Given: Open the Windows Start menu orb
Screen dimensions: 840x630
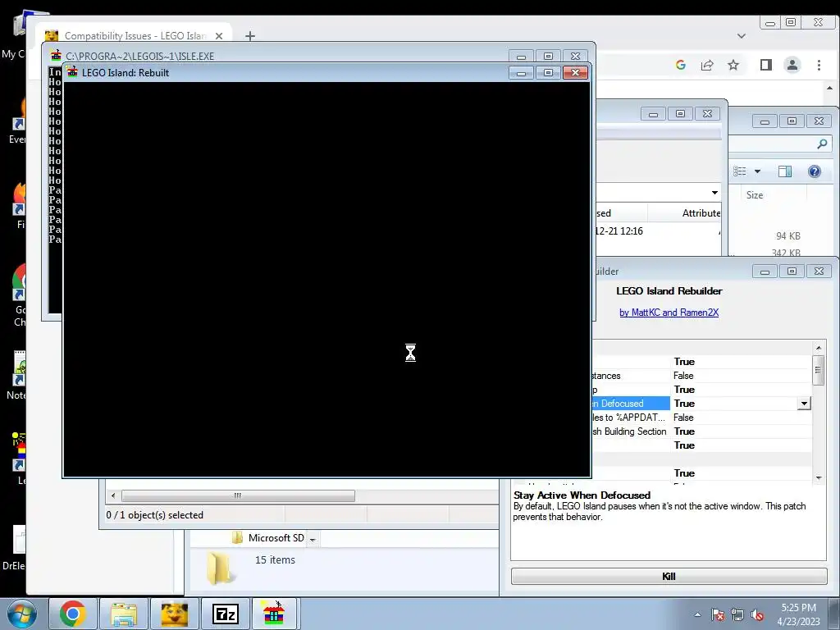Looking at the screenshot, I should point(22,614).
